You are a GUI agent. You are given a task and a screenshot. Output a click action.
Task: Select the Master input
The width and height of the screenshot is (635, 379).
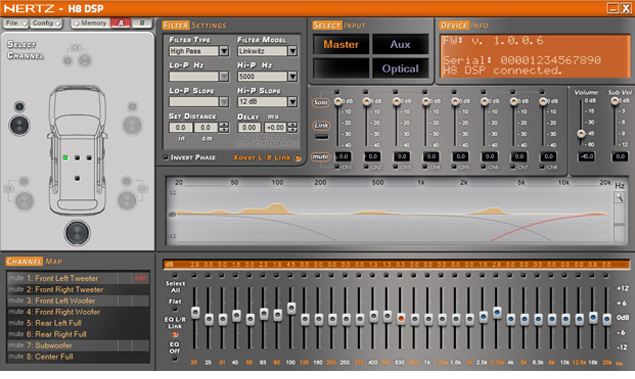point(341,45)
